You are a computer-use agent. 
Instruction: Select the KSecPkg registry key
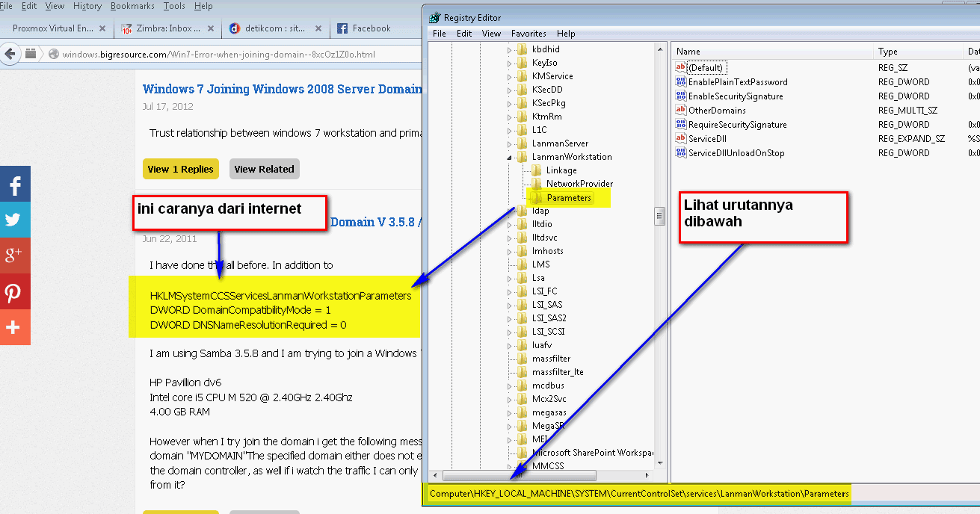tap(549, 103)
